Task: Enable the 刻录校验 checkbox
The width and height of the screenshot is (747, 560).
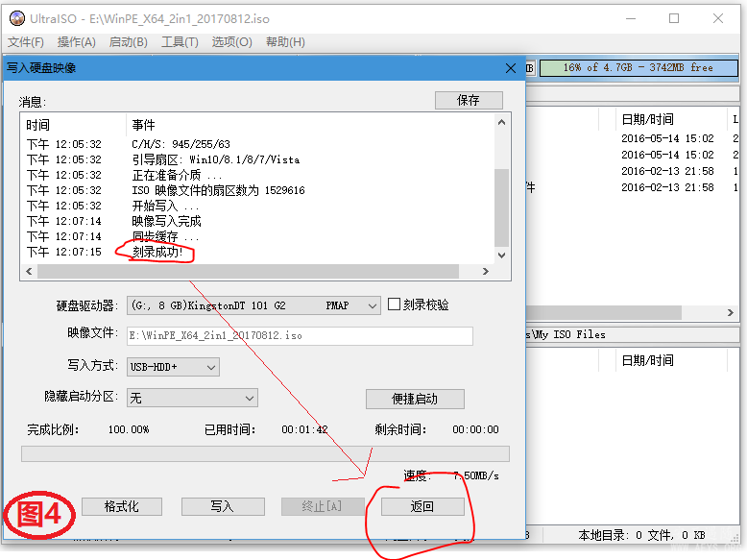Action: (394, 304)
